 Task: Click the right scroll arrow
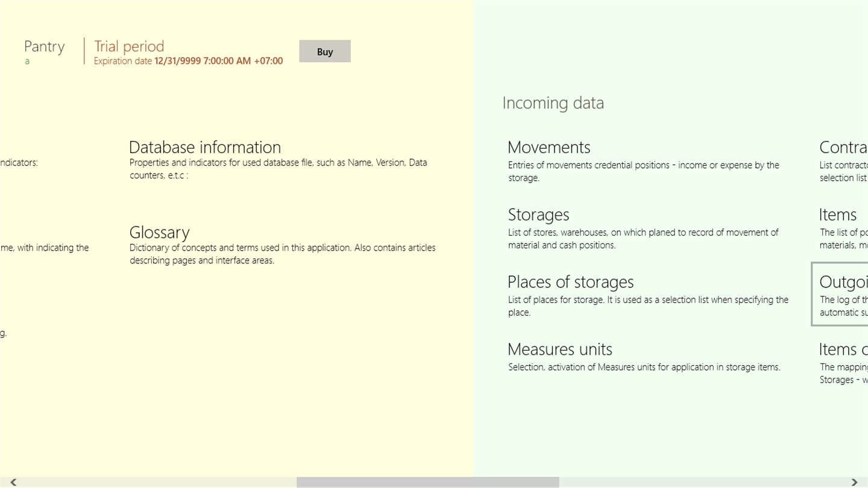tap(854, 482)
